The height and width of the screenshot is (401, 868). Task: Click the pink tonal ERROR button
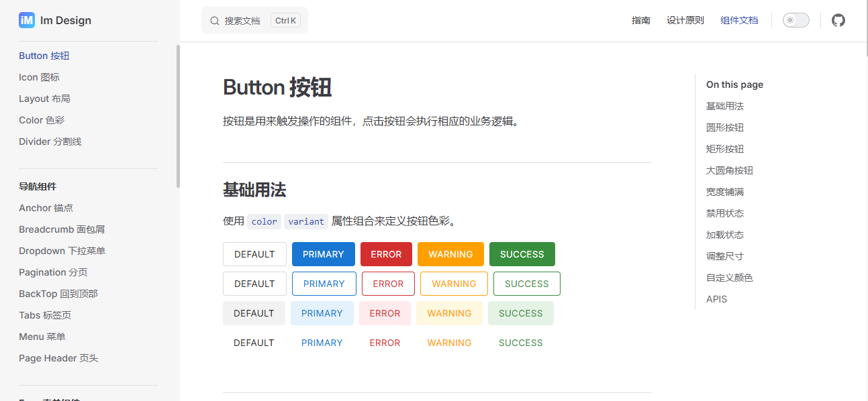click(385, 313)
